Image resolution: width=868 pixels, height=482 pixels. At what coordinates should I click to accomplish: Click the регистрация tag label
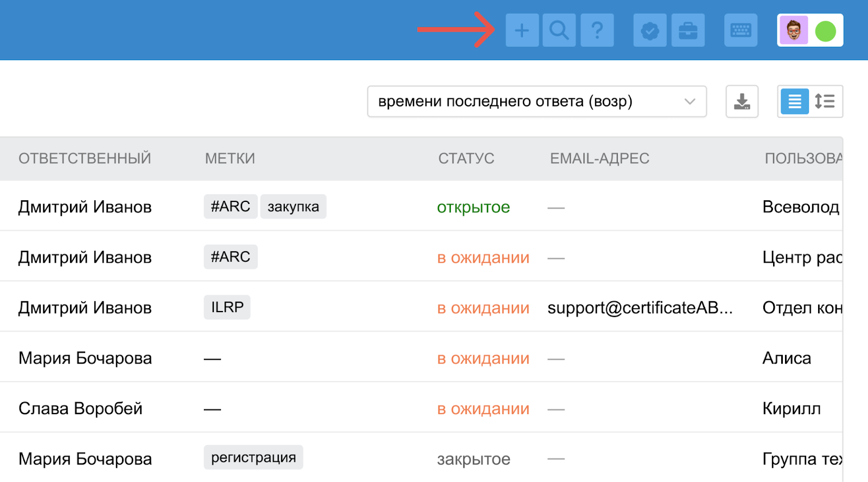coord(253,458)
